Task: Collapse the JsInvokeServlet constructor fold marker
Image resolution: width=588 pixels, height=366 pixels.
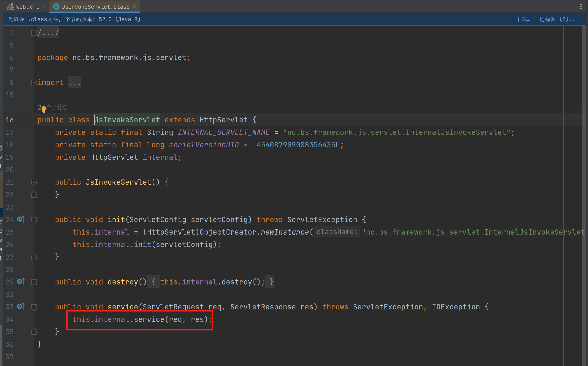Action: tap(34, 182)
